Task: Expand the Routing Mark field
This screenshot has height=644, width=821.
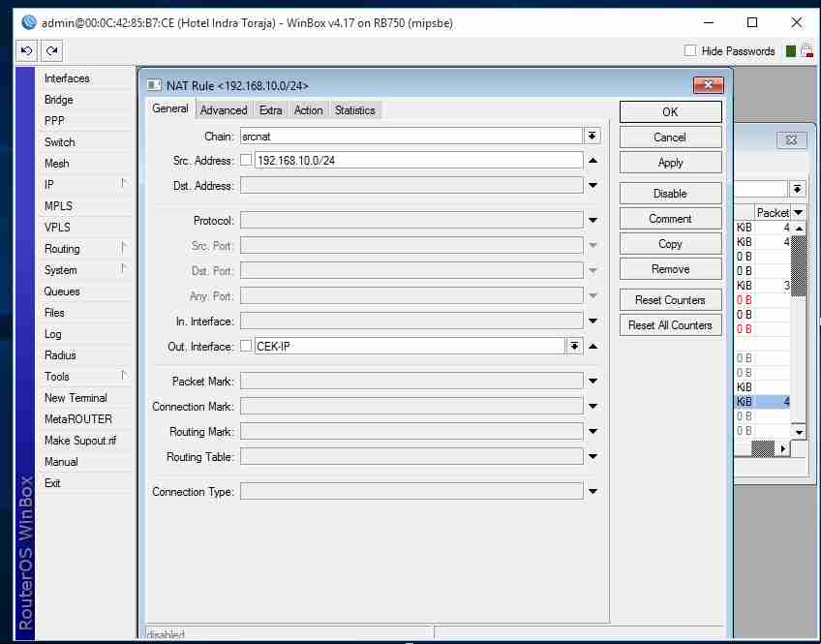Action: 593,431
